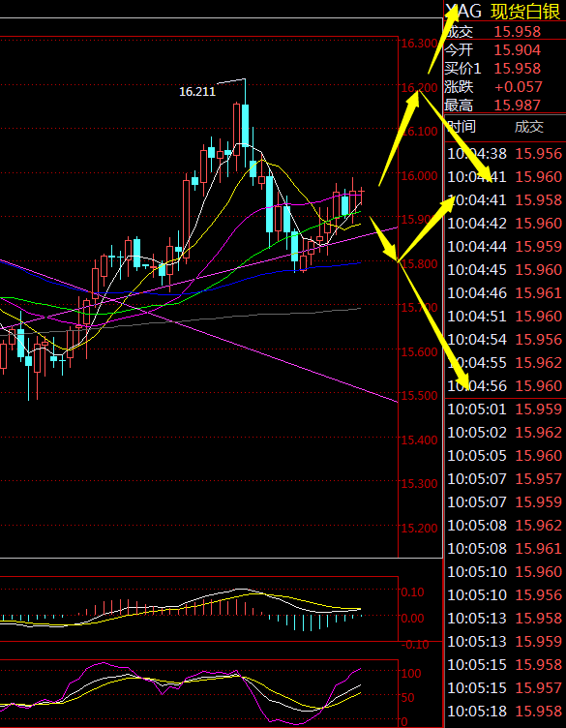
Task: Select price 15.958 in the 10:05:18 row
Action: pyautogui.click(x=539, y=711)
